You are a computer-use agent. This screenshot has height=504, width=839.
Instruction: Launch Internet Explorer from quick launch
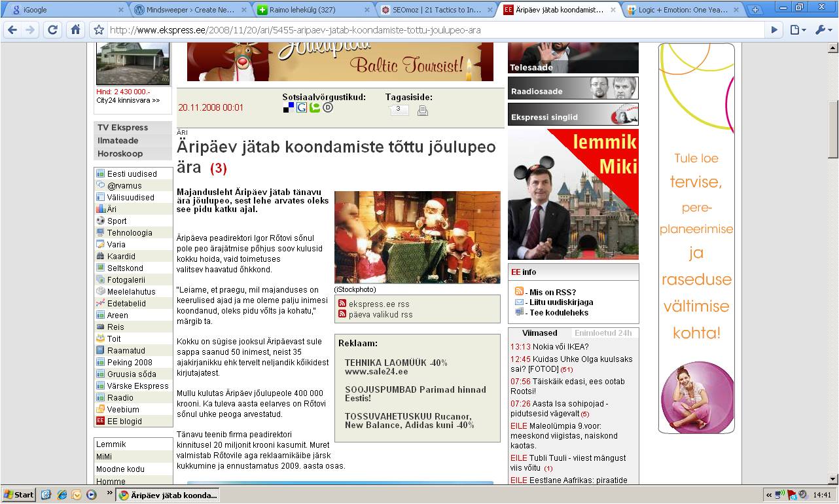tap(62, 495)
